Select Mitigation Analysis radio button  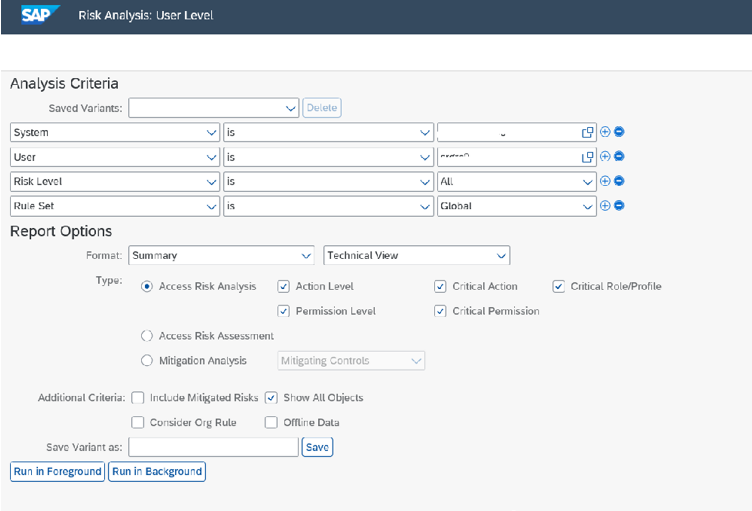(147, 360)
